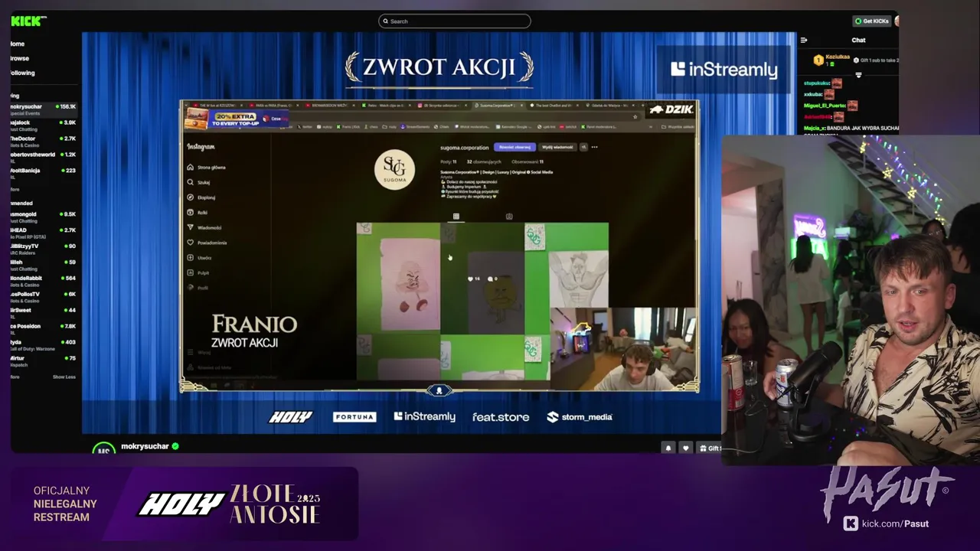Image resolution: width=980 pixels, height=551 pixels.
Task: Click the Pulpit dashboard icon on Instagram
Action: pos(191,272)
